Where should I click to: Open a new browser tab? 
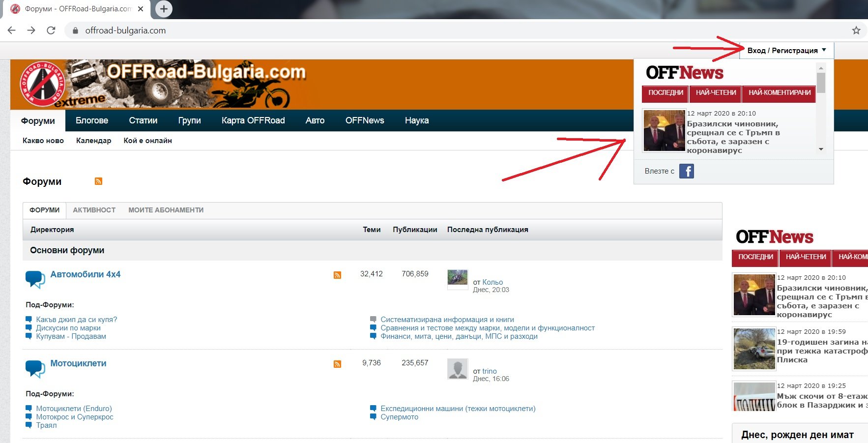point(164,9)
